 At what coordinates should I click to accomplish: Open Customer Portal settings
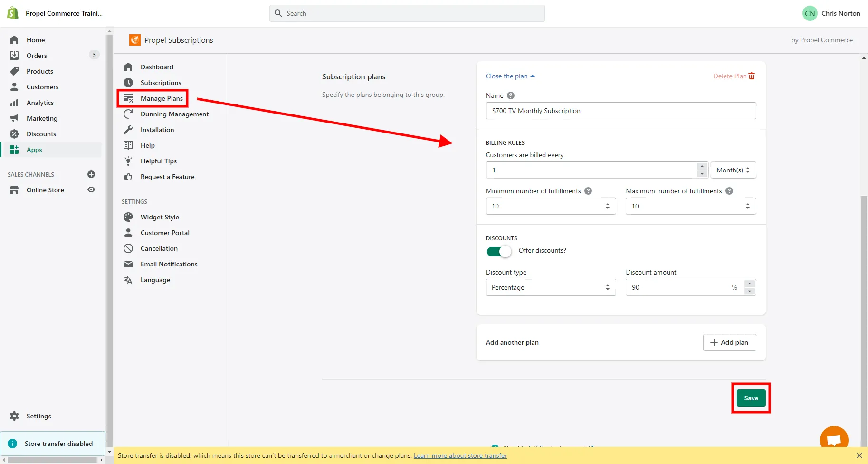[165, 233]
